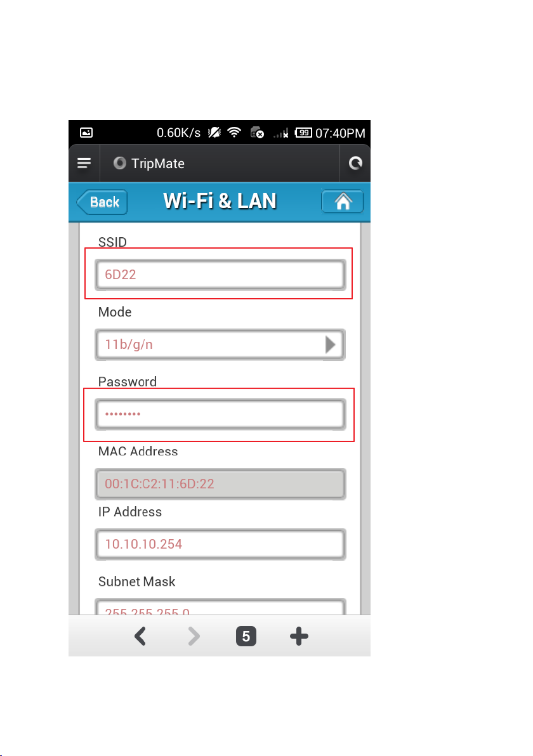Select the IP Address field 10.10.10.254
Screen dimensions: 533x756
click(220, 544)
